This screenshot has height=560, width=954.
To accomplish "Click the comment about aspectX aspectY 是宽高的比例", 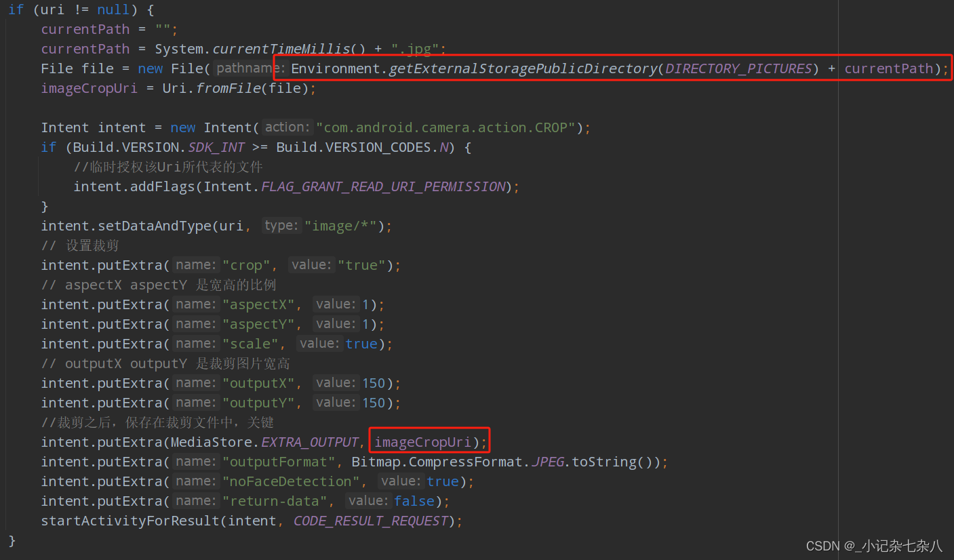I will coord(159,285).
